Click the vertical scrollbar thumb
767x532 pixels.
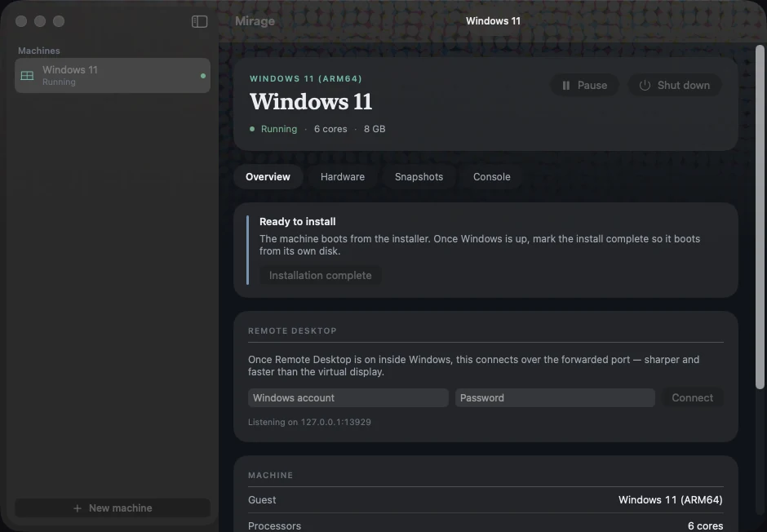[760, 217]
